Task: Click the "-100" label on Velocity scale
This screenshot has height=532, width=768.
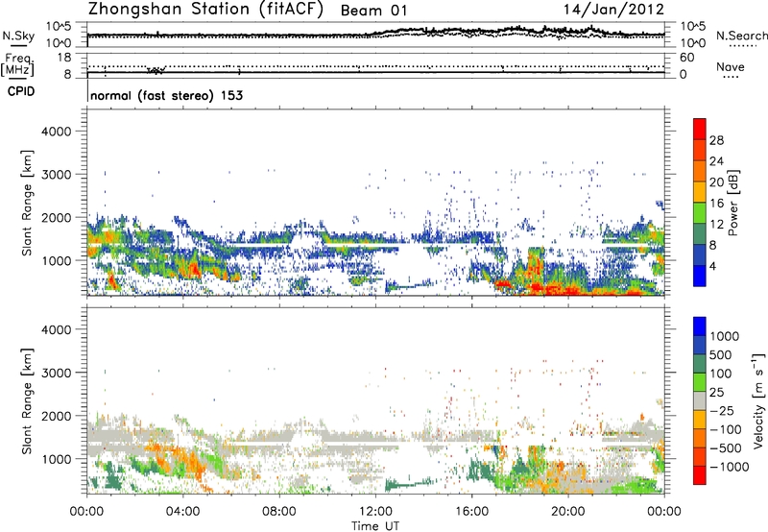Action: pos(725,429)
